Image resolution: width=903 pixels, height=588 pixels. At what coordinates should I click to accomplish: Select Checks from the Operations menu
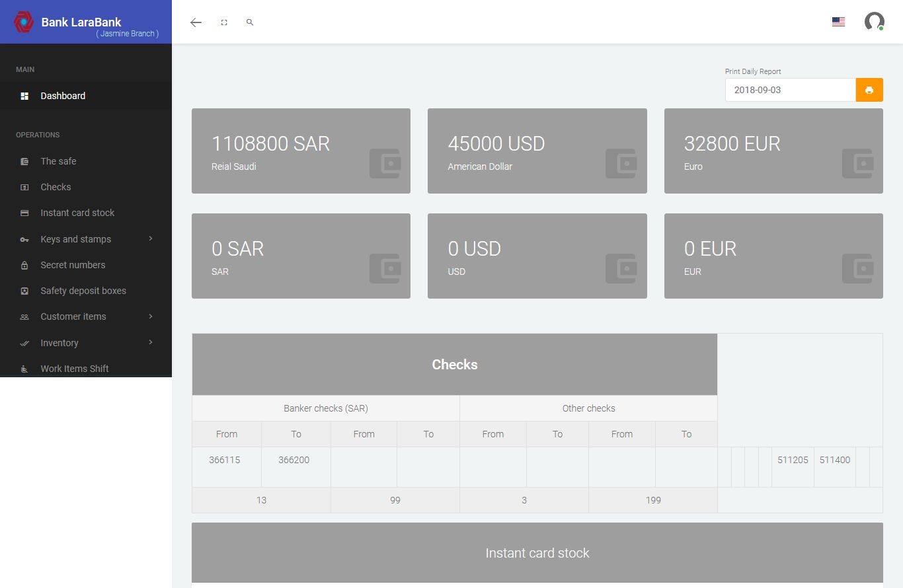[x=56, y=187]
